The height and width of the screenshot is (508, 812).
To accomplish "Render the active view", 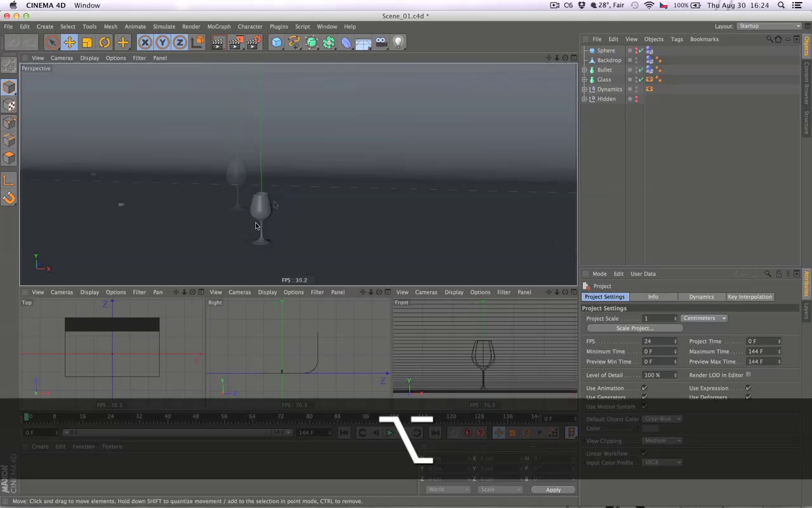I will [218, 43].
